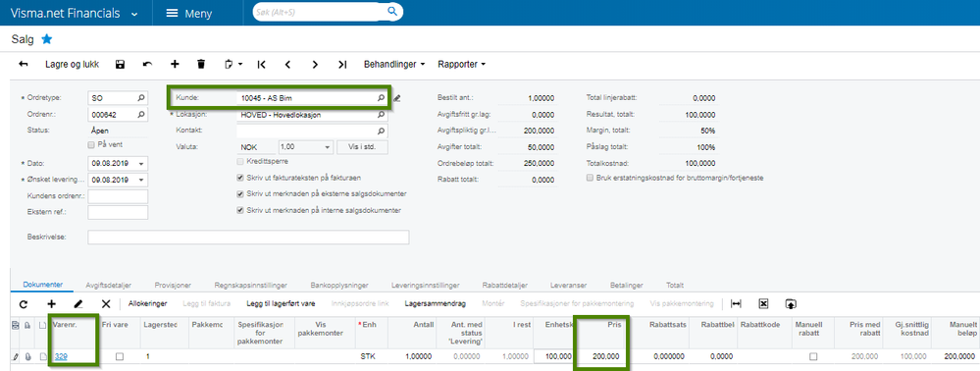Toggle merknaden på interne salgsdokumenter checkbox
Image resolution: width=980 pixels, height=371 pixels.
[240, 211]
